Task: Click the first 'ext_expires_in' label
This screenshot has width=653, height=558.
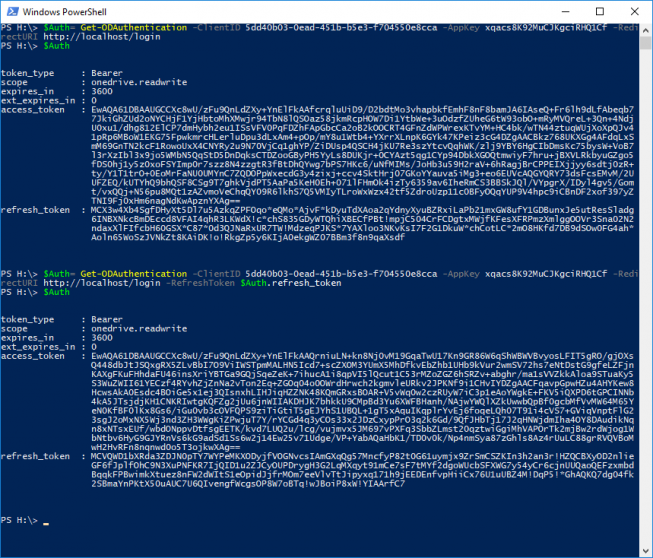Action: click(x=38, y=100)
